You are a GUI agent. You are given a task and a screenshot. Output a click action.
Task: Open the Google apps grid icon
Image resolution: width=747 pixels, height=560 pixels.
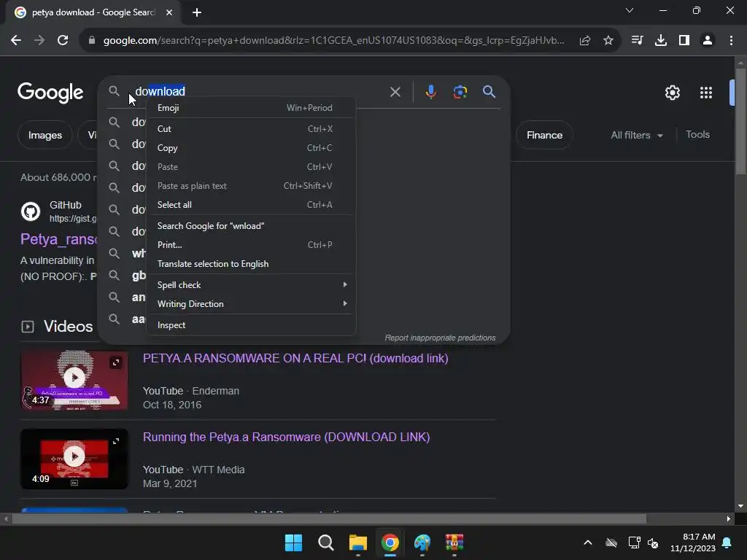coord(706,93)
